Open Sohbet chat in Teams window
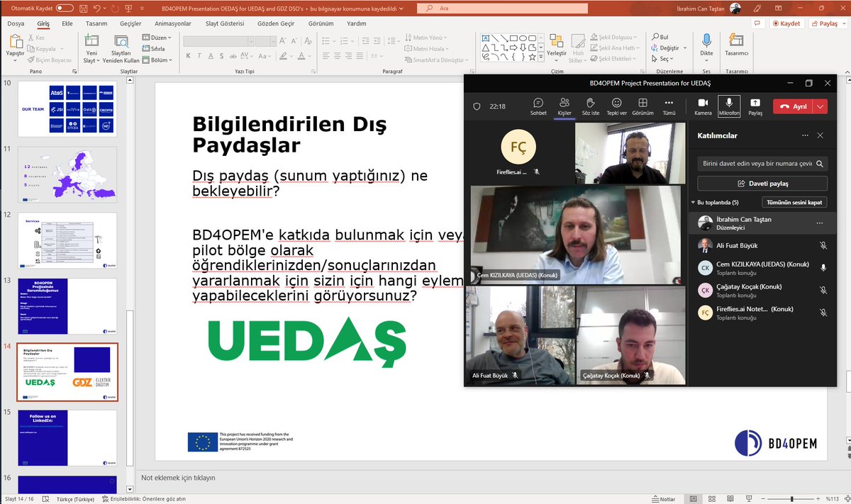 tap(538, 106)
